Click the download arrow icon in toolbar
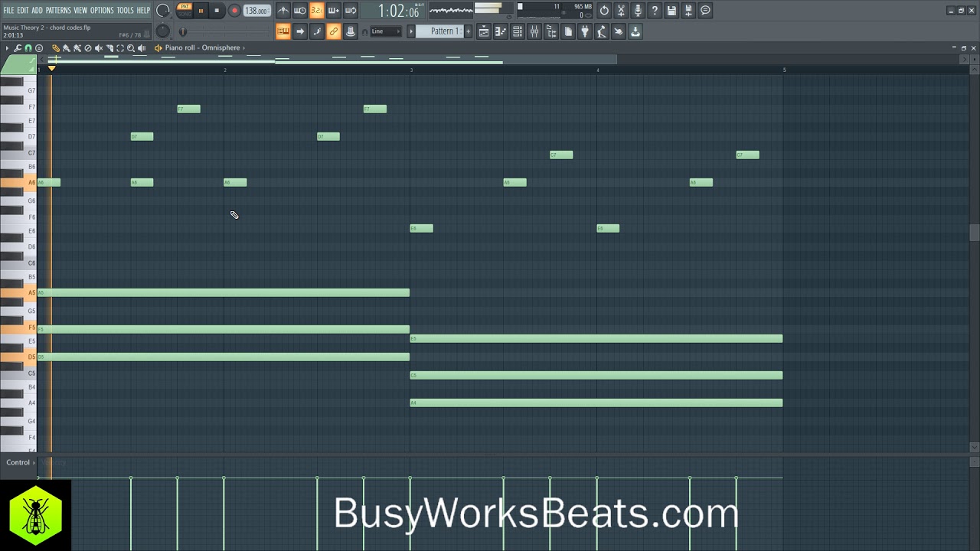Viewport: 980px width, 551px height. pos(635,31)
